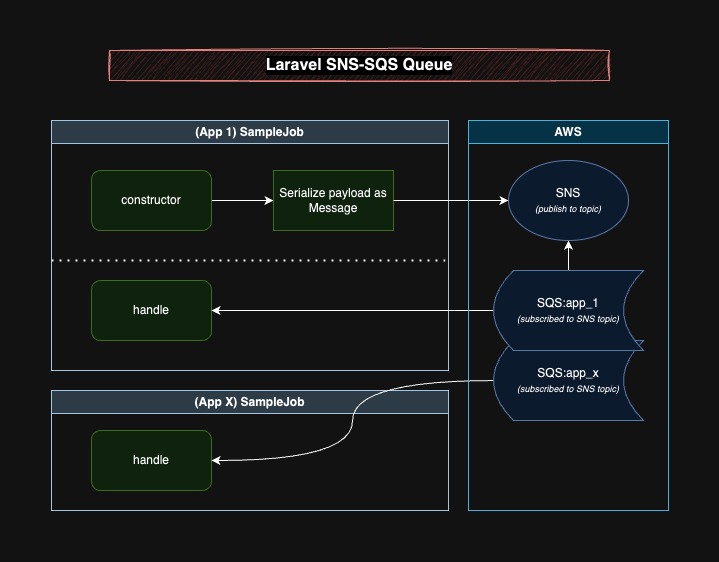719x562 pixels.
Task: Select the arrow from constructor to Serialize
Action: [242, 200]
